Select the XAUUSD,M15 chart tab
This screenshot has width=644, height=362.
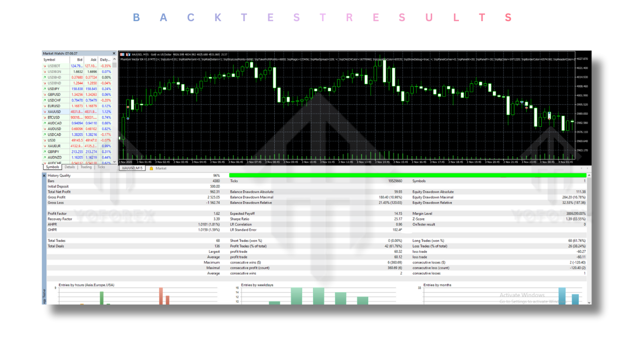point(132,168)
